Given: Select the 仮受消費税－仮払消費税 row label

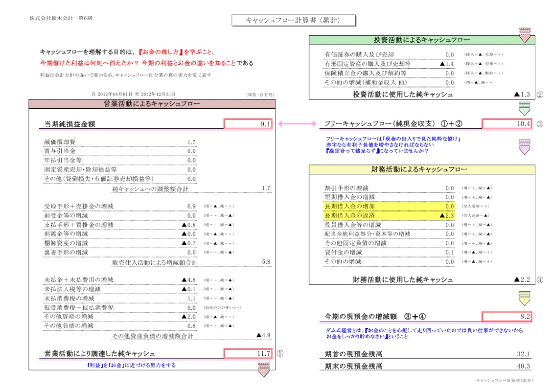Looking at the screenshot, I should pyautogui.click(x=79, y=308).
